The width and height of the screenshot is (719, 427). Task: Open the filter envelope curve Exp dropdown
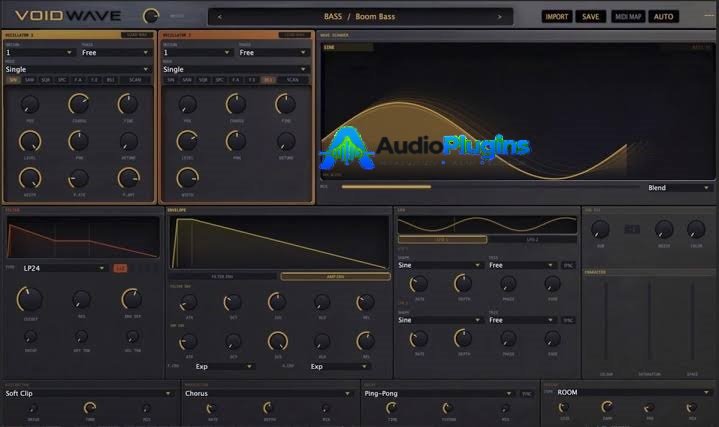pyautogui.click(x=224, y=366)
